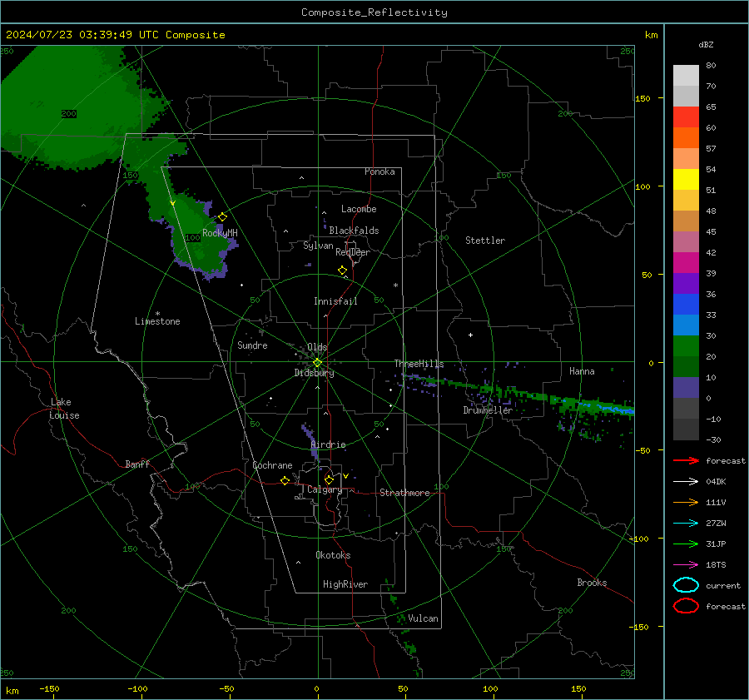Click the HighRiver label
This screenshot has height=700, width=749.
tap(345, 584)
